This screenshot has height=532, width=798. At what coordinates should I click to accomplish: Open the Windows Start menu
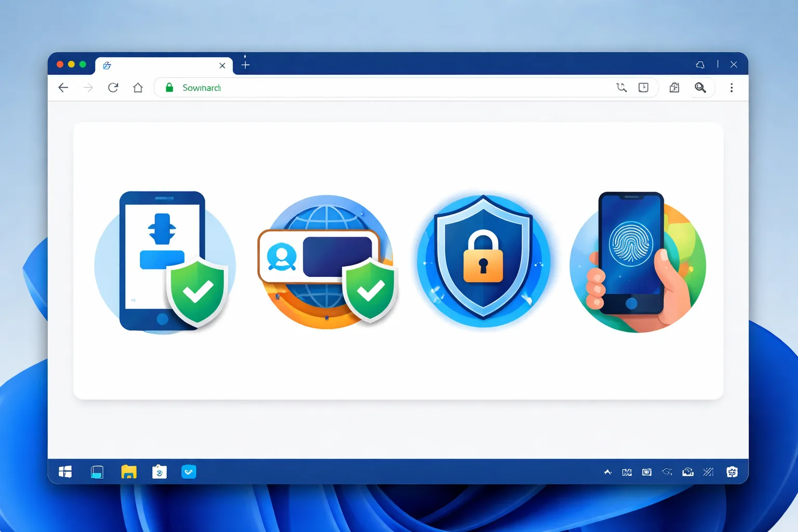[x=65, y=472]
